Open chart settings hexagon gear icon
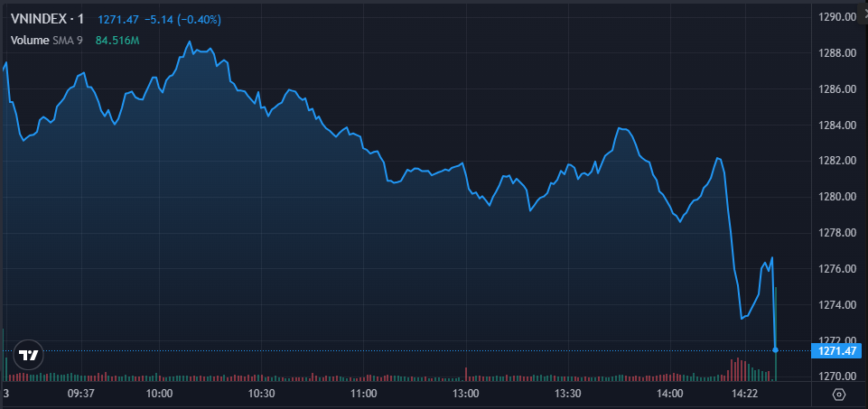868x409 pixels. (x=839, y=395)
